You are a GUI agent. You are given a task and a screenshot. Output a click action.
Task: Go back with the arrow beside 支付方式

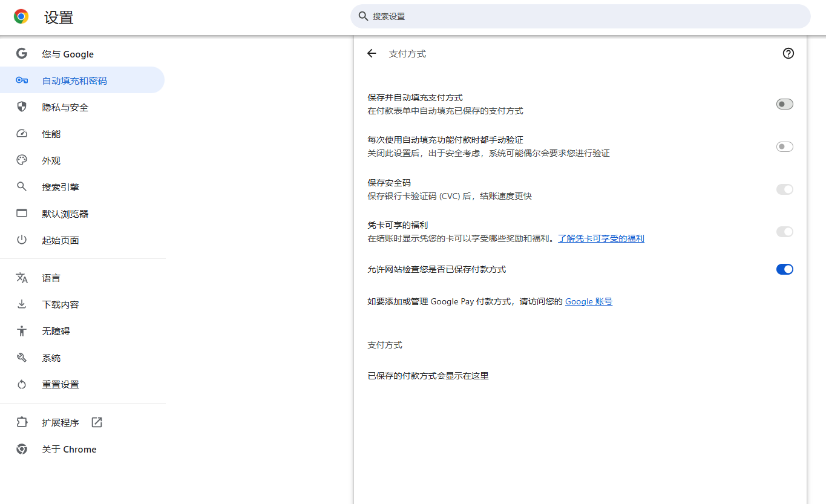[372, 54]
